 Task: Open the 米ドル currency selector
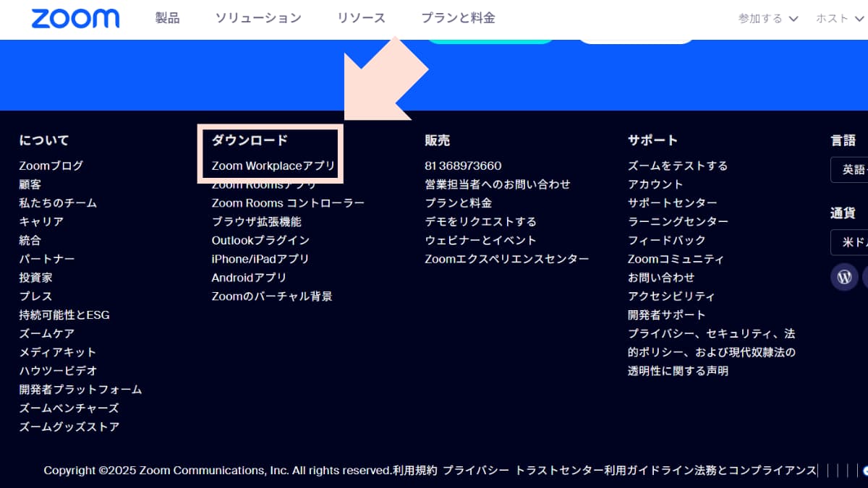coord(849,242)
